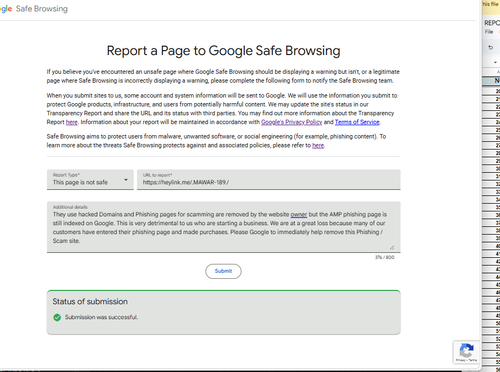
Task: Open the Transparency Report 'here' link
Action: (x=72, y=122)
